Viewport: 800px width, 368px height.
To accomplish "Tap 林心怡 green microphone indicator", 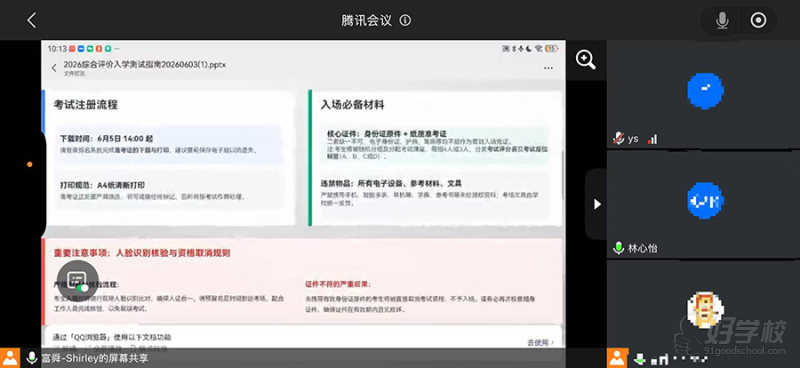I will coord(618,249).
